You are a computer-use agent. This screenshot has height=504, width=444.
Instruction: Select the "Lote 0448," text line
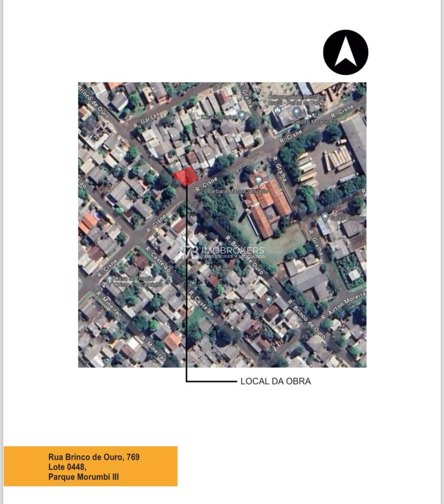tap(67, 467)
